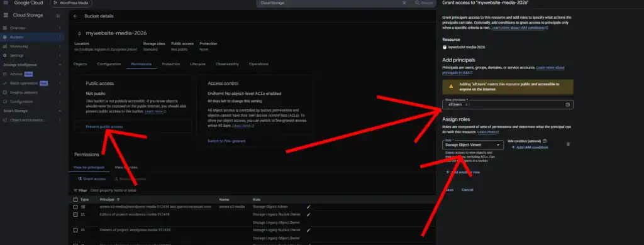Open Object enrichment in the sidebar
The height and width of the screenshot is (245, 644).
(28, 120)
